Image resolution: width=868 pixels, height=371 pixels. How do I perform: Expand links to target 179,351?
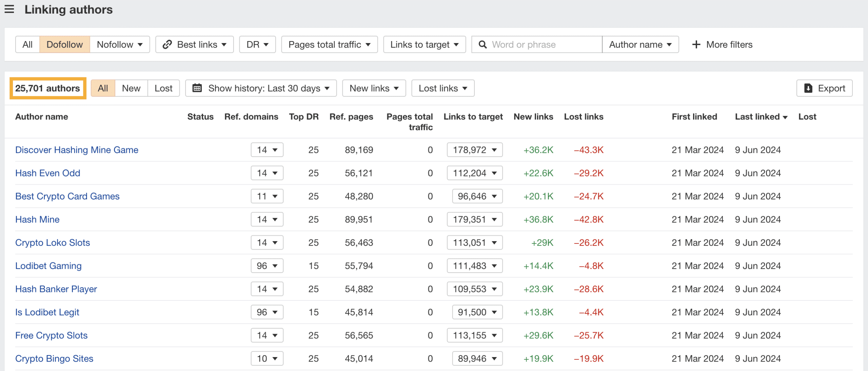click(475, 219)
